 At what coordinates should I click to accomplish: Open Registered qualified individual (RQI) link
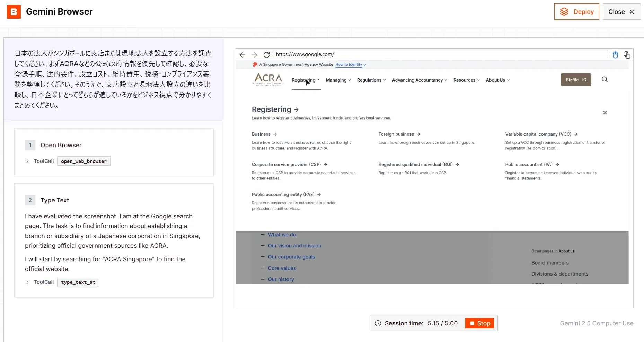pos(419,165)
